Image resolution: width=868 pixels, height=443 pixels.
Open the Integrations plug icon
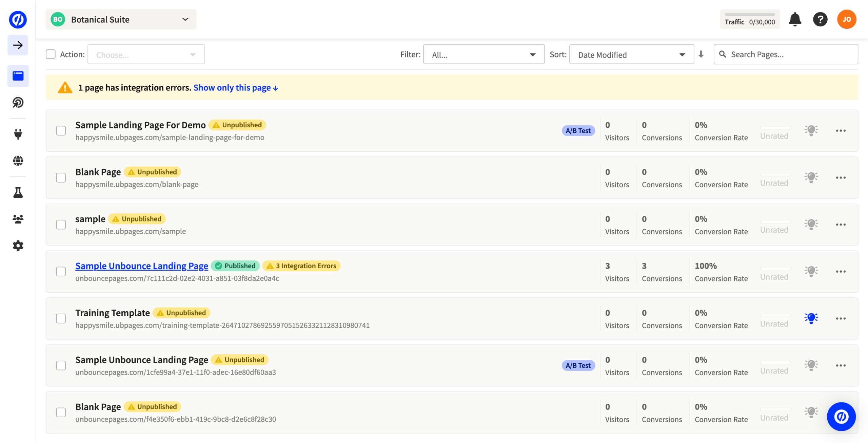click(x=18, y=134)
